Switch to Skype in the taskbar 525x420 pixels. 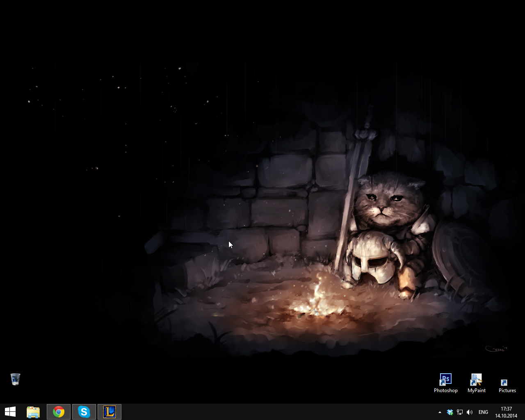click(x=84, y=412)
